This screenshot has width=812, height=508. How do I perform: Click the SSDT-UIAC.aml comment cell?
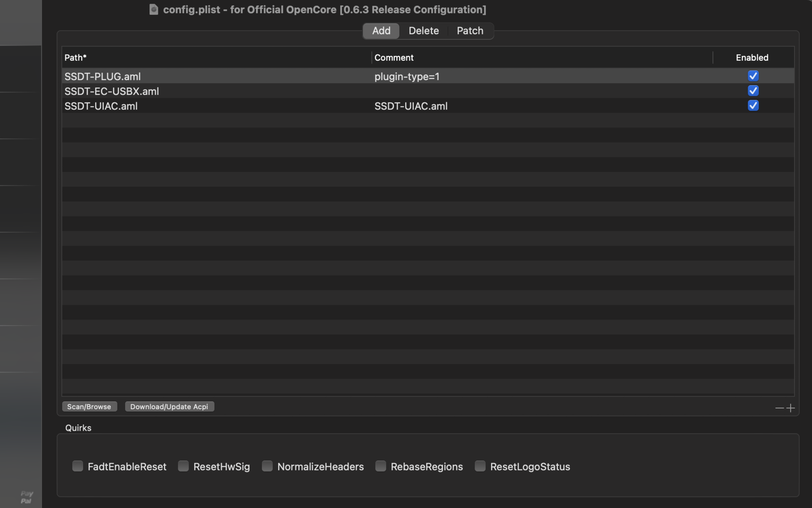click(x=542, y=106)
